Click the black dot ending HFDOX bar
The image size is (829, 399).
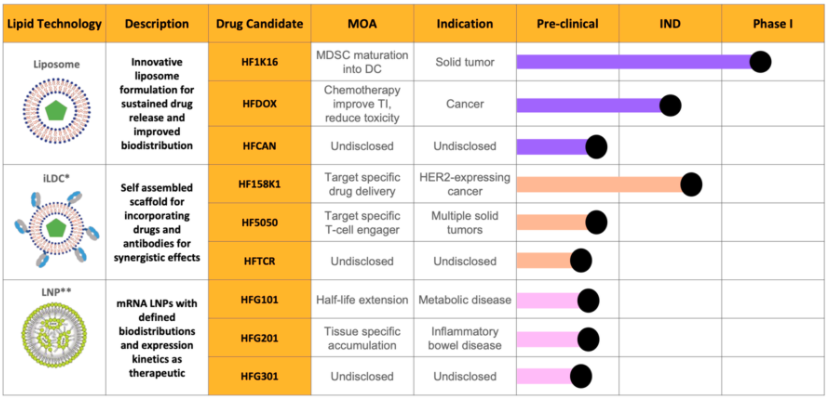pyautogui.click(x=670, y=105)
